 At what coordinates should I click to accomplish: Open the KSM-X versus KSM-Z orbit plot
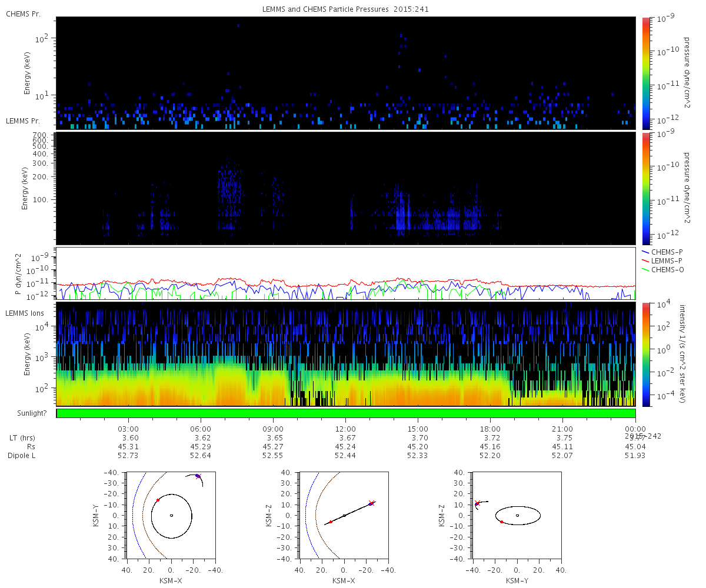344,515
